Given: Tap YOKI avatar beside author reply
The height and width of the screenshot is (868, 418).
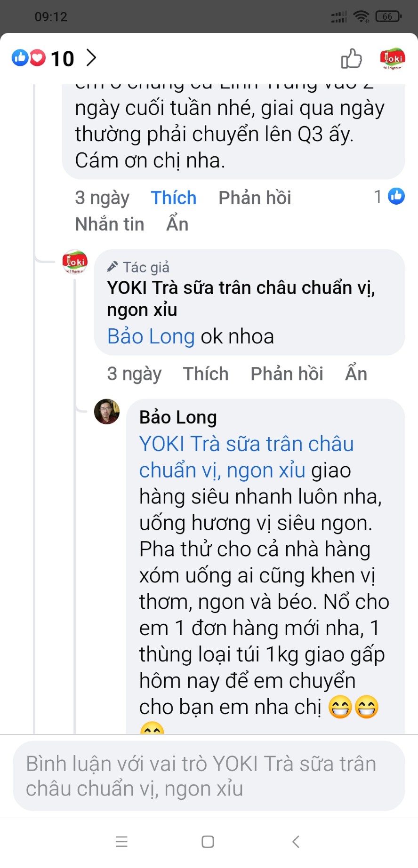Looking at the screenshot, I should click(75, 262).
